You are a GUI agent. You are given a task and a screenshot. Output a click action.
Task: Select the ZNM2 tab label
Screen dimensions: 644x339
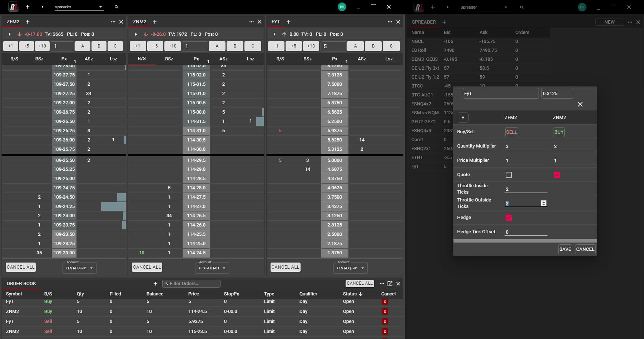139,22
